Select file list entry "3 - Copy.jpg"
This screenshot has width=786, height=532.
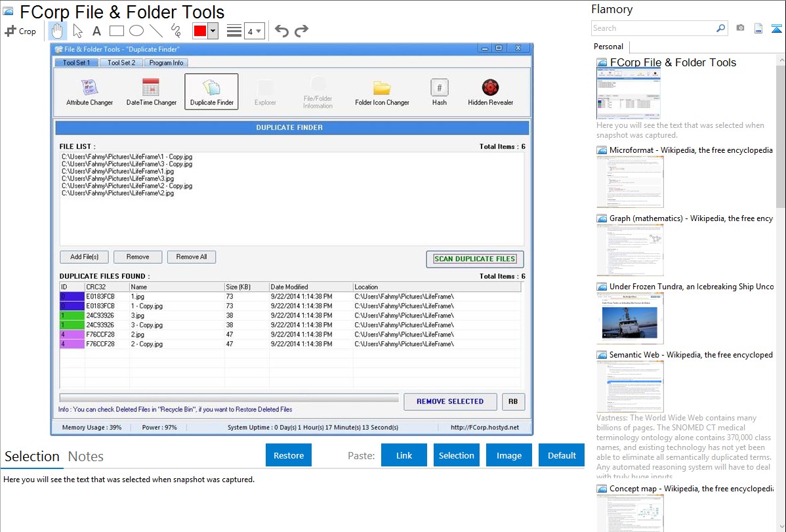click(127, 164)
